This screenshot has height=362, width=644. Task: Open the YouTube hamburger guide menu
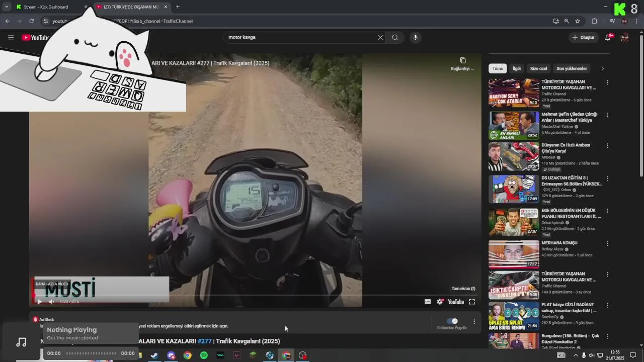click(x=11, y=37)
